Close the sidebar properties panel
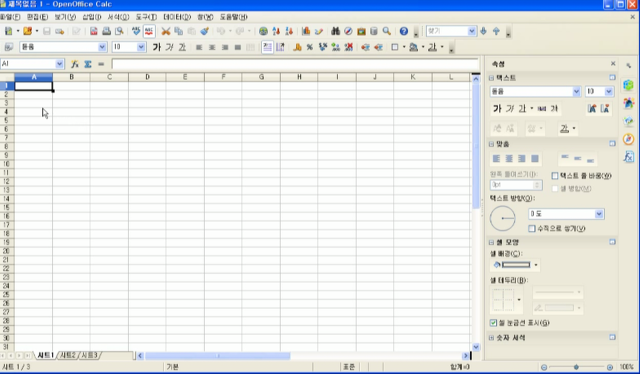Viewport: 640px width, 374px height. (613, 64)
